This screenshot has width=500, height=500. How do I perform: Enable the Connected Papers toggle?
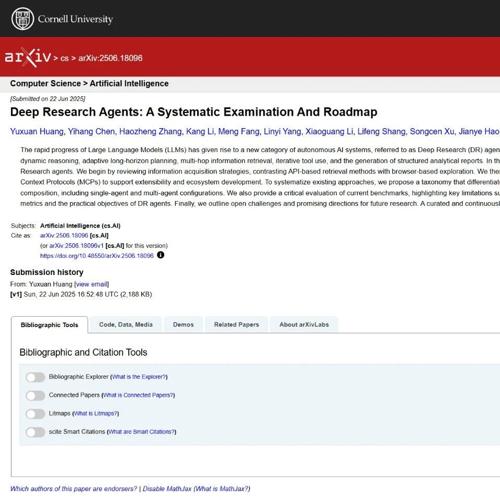35,395
